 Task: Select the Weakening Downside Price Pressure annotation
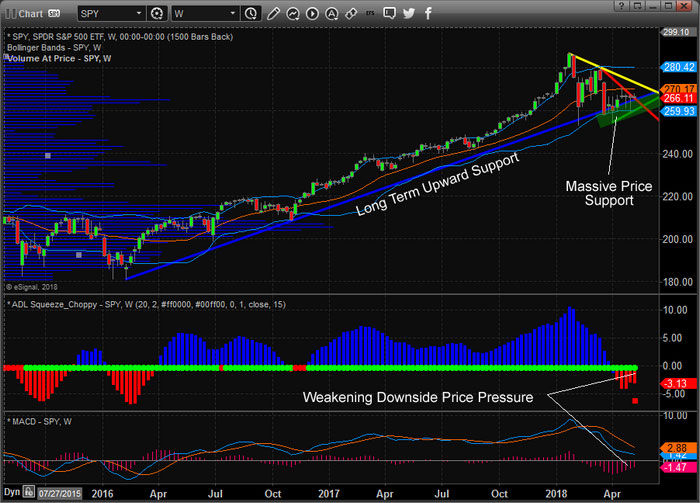point(418,397)
